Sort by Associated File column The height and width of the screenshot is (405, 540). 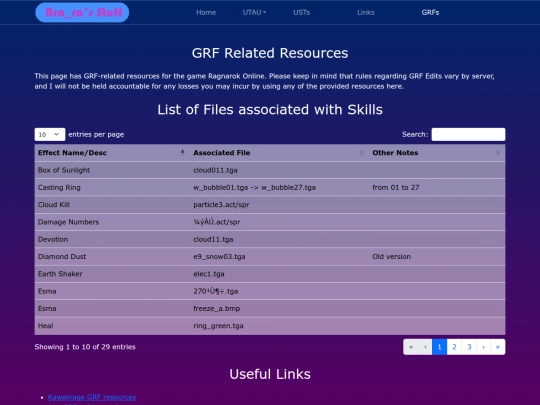278,153
